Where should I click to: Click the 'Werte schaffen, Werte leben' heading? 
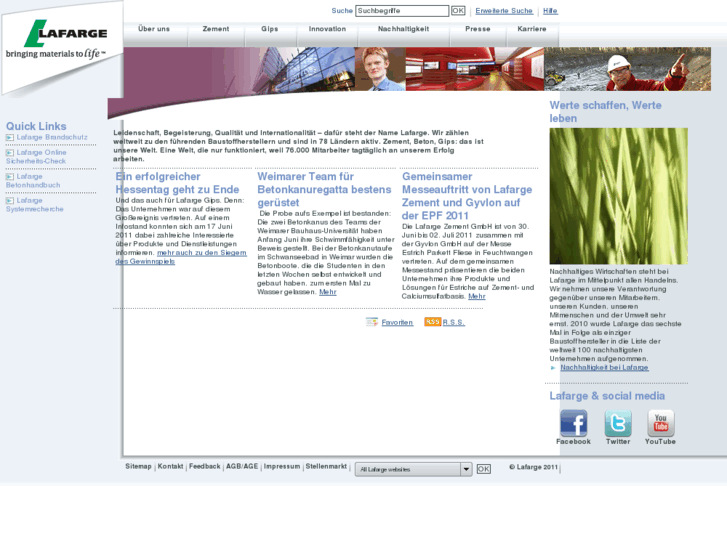(x=606, y=112)
